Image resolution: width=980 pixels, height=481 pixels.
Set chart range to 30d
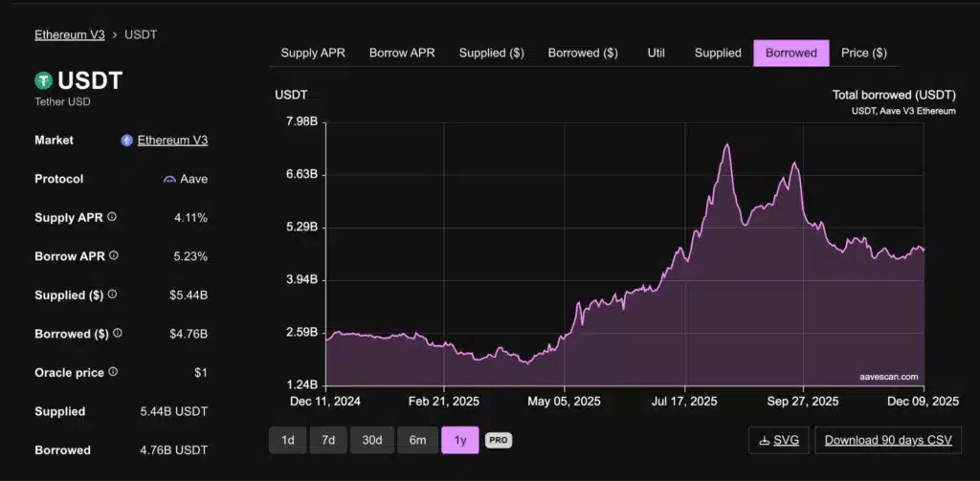[372, 441]
